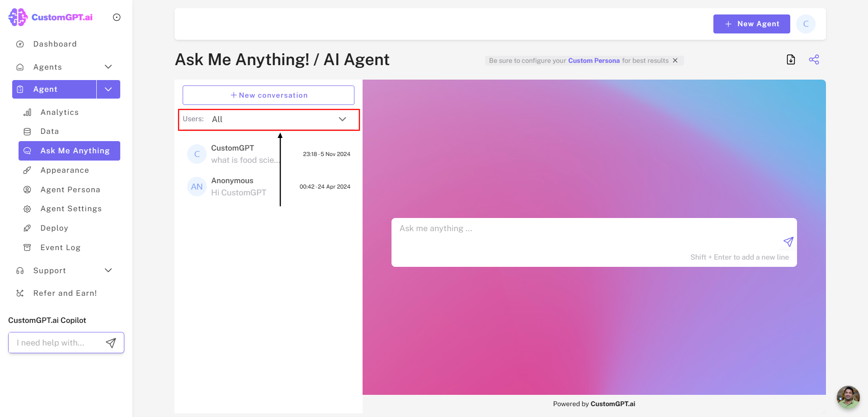
Task: Open Agent Settings page
Action: (71, 208)
